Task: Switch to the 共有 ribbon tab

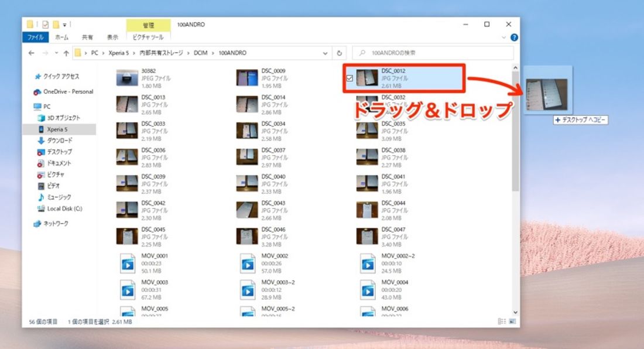Action: click(87, 37)
